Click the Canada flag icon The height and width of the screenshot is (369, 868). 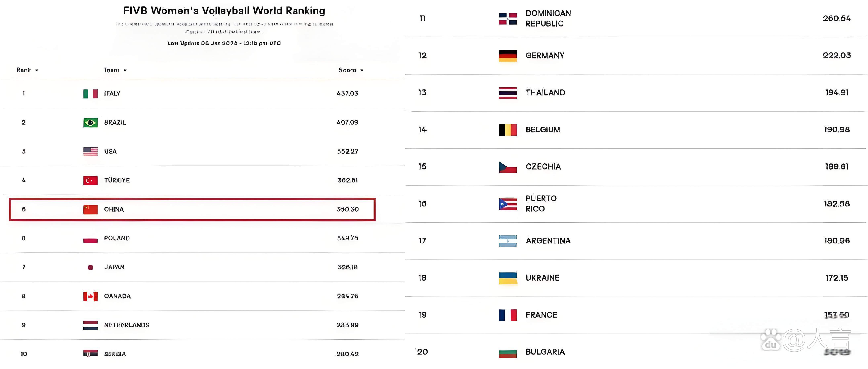coord(90,297)
